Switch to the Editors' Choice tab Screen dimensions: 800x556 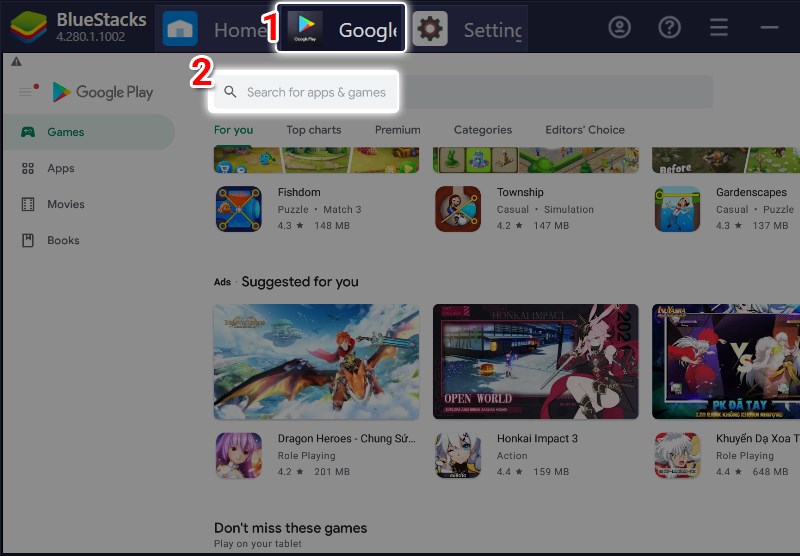coord(585,130)
